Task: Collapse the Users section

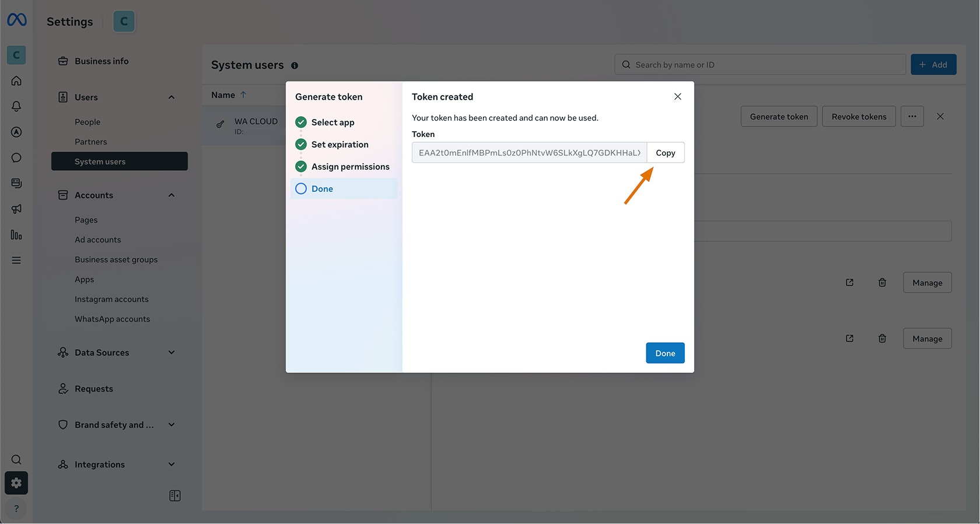Action: 171,97
